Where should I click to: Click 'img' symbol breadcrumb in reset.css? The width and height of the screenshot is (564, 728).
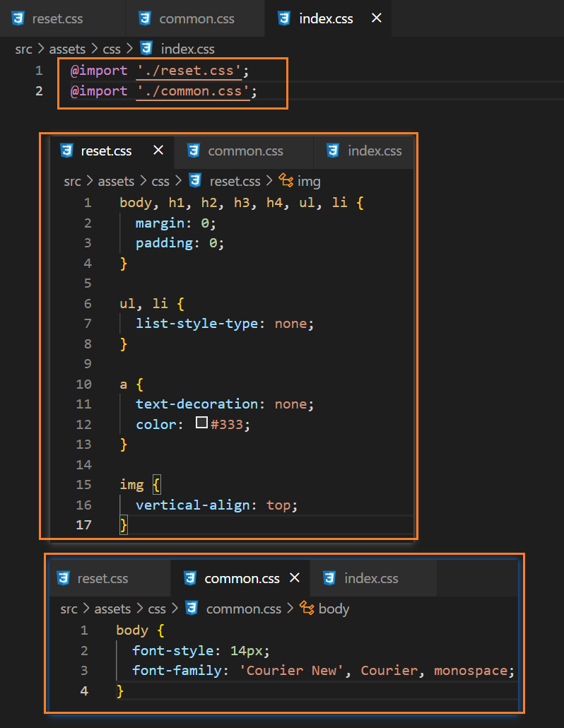tap(309, 182)
